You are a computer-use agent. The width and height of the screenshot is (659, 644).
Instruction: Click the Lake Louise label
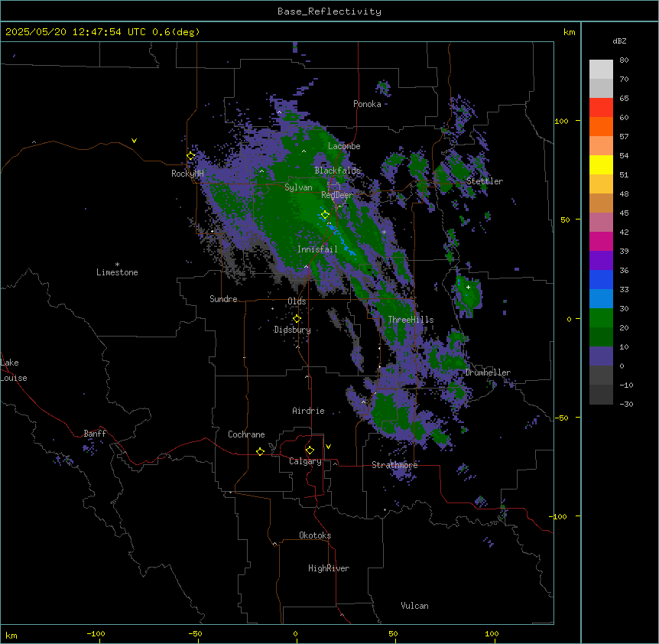point(14,370)
